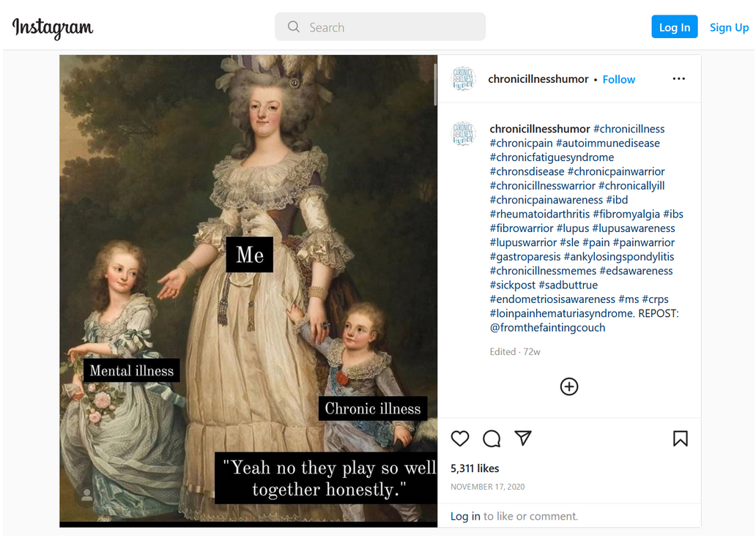Screen dimensions: 756x538
Task: Follow the chronicillnesshumor account
Action: (618, 79)
